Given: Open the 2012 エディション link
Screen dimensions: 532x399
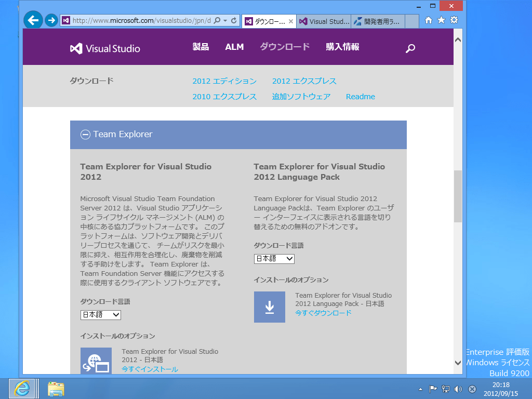Looking at the screenshot, I should (224, 81).
